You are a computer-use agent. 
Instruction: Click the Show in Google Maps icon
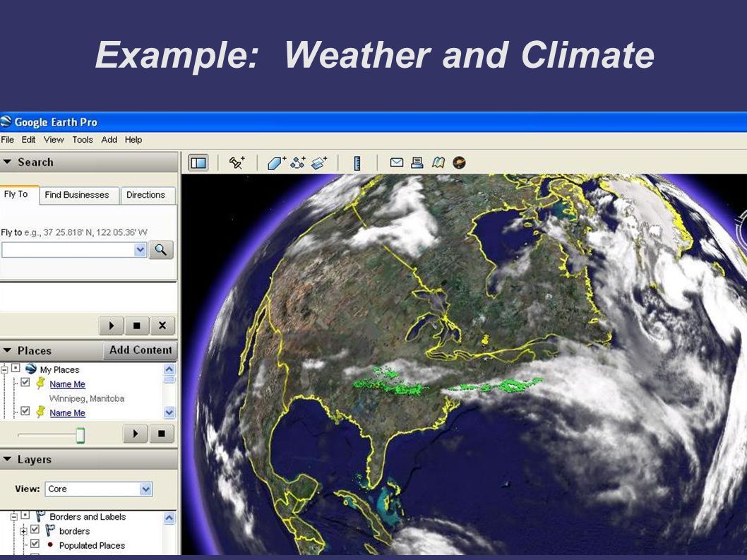tap(438, 162)
